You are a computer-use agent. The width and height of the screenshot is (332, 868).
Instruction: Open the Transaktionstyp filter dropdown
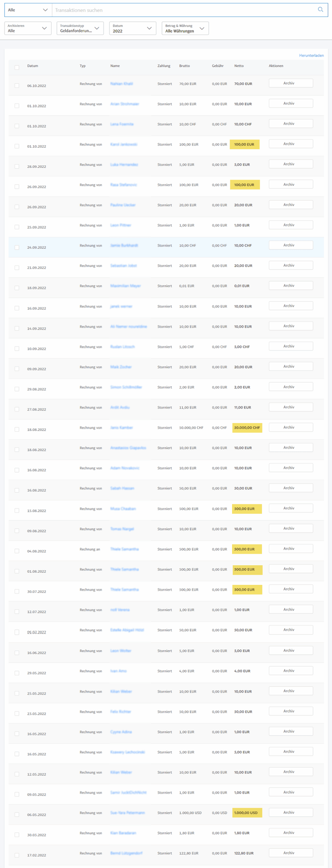80,28
